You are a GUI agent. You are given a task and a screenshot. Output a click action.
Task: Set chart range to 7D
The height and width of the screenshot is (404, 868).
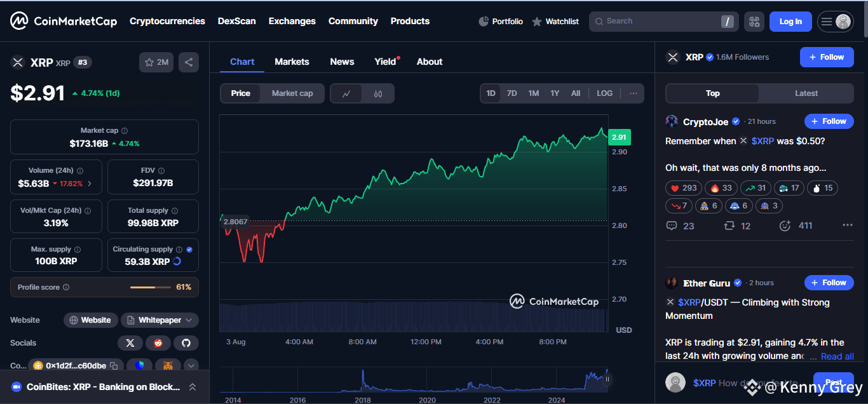pyautogui.click(x=512, y=93)
